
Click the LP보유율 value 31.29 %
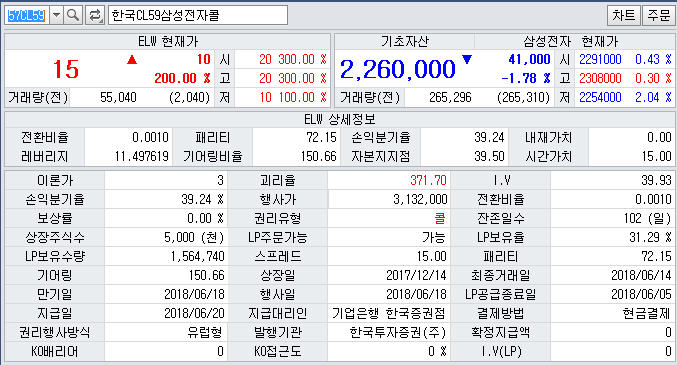650,237
